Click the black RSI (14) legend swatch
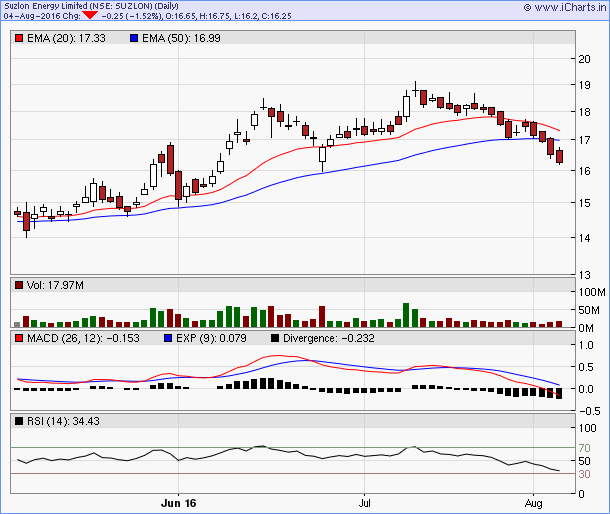Screen dimensions: 610x514 19,421
